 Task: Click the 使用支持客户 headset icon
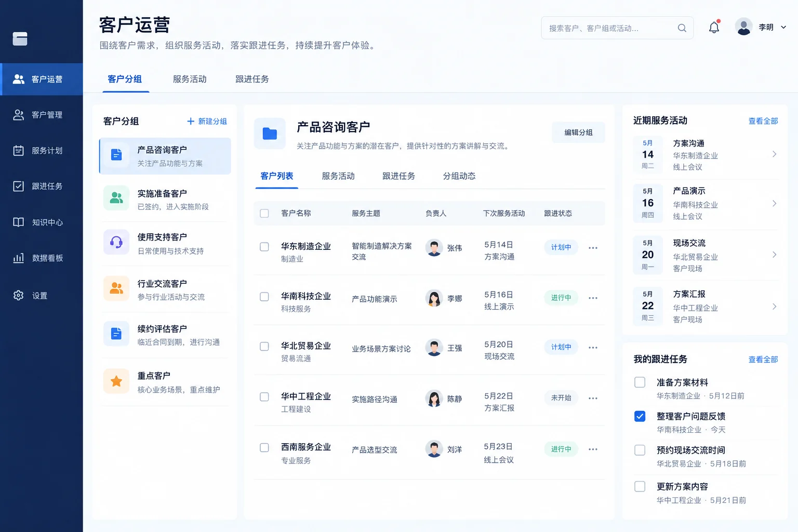click(116, 242)
